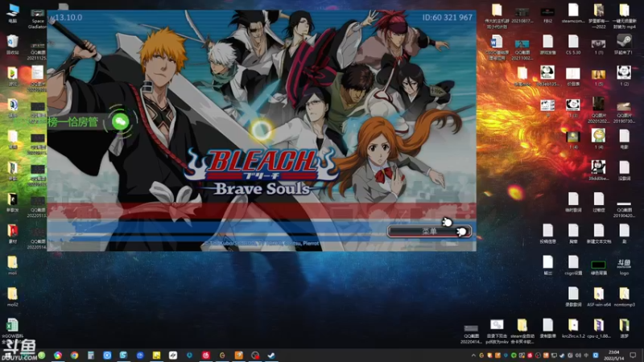
Task: Open the 20210817... video file
Action: point(522,14)
